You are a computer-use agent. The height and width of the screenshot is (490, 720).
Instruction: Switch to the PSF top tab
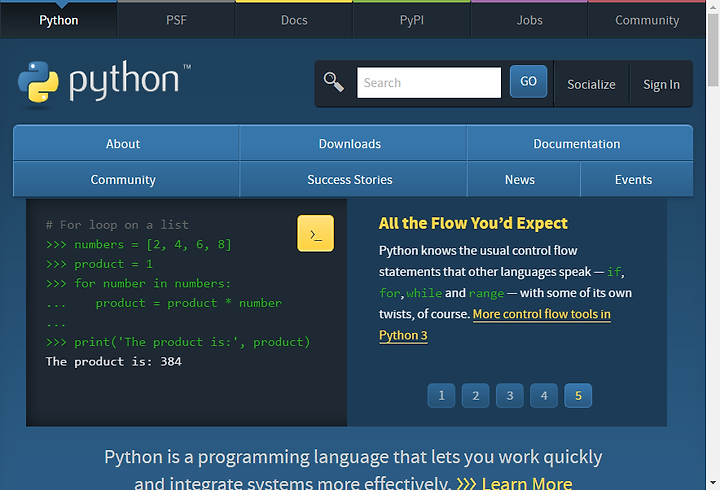(176, 20)
